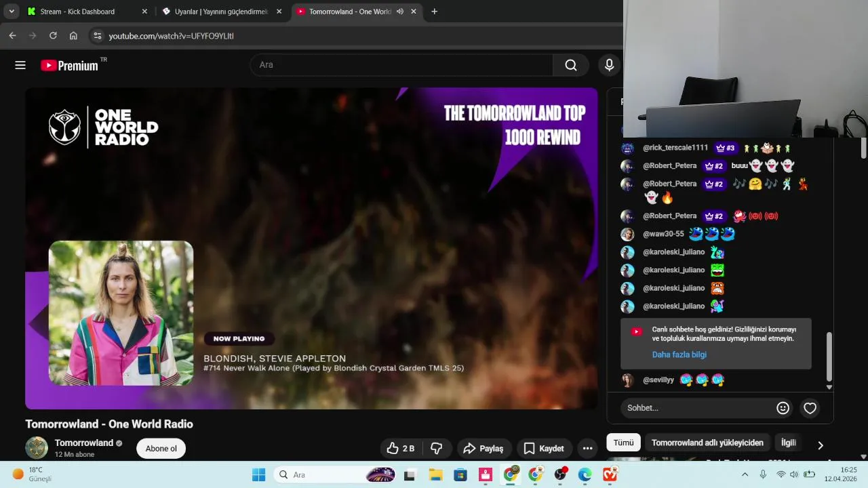Open a new browser tab
This screenshot has width=868, height=488.
pos(435,12)
